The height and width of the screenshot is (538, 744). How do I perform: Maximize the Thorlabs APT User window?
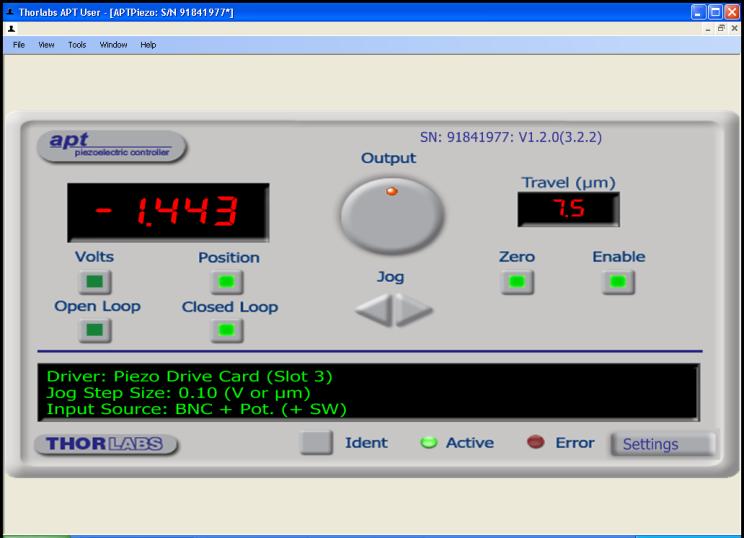715,12
